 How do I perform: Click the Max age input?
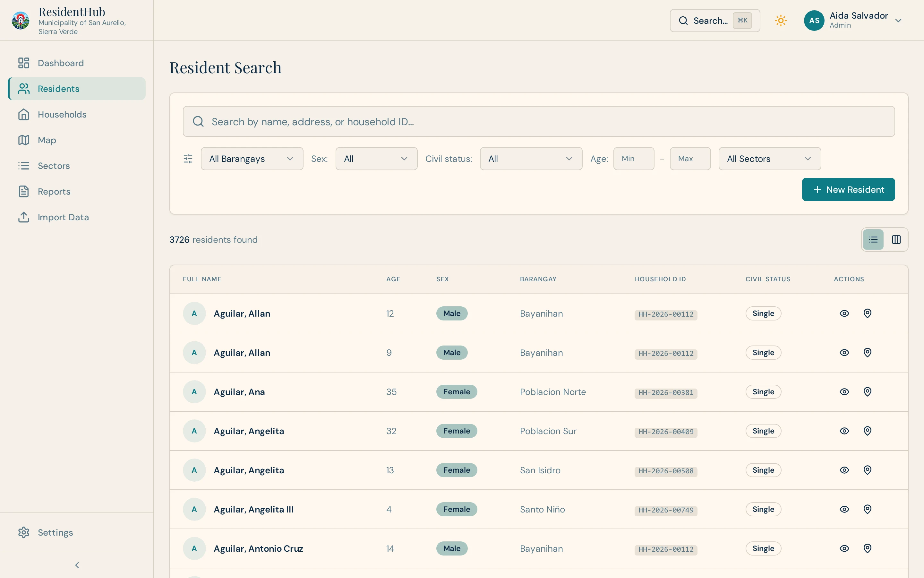click(x=690, y=159)
